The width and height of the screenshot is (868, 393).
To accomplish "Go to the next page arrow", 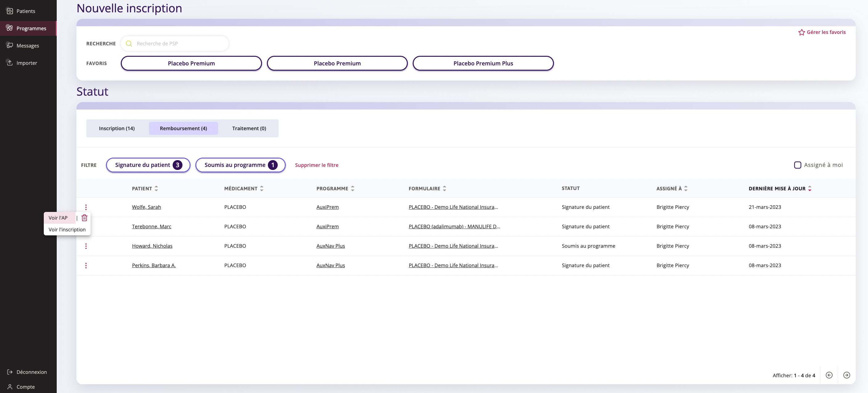I will point(847,375).
